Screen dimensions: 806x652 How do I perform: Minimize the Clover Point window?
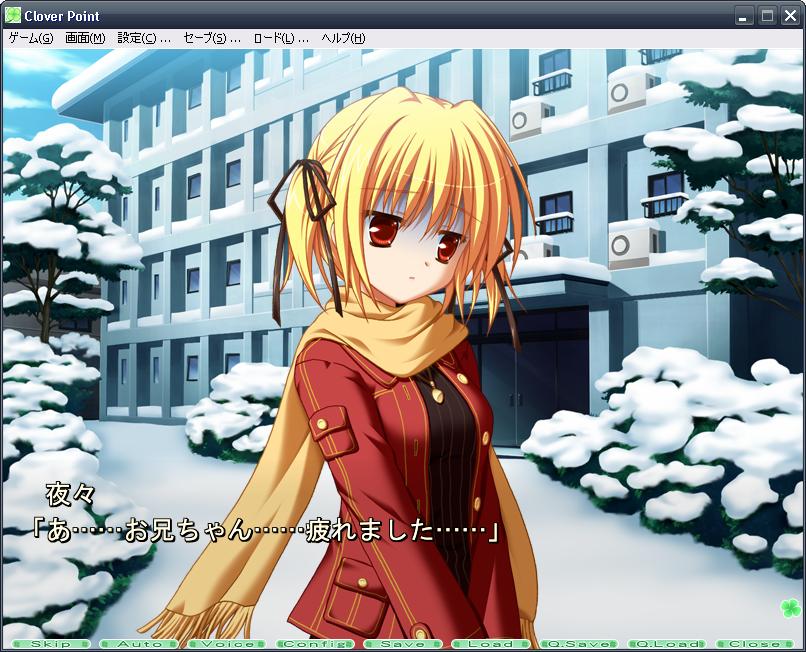[743, 16]
